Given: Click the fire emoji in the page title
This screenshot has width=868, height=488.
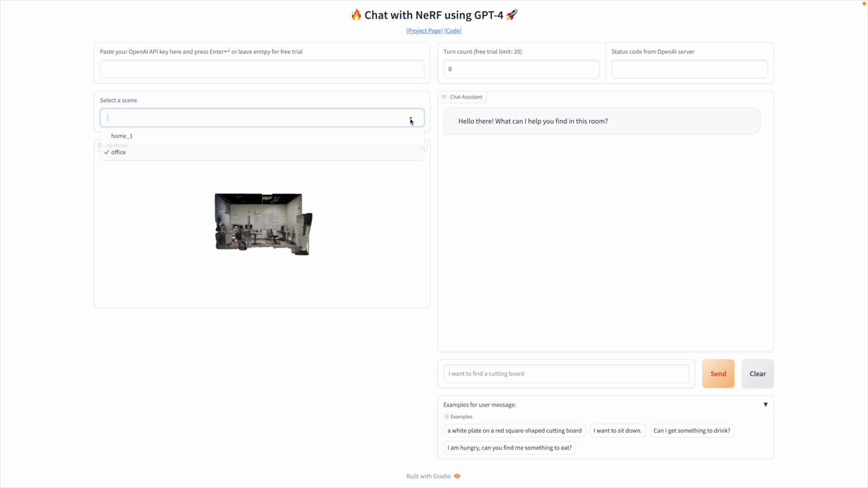Looking at the screenshot, I should (x=357, y=14).
